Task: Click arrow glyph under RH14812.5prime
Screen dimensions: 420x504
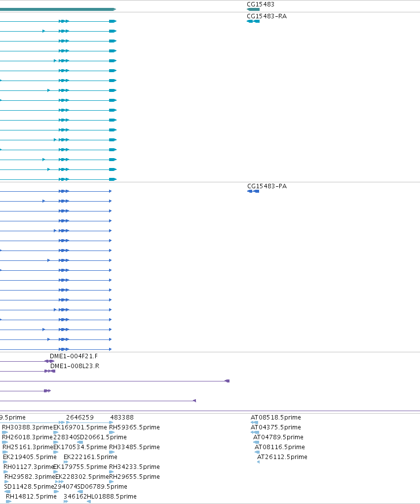Action: [x=9, y=502]
